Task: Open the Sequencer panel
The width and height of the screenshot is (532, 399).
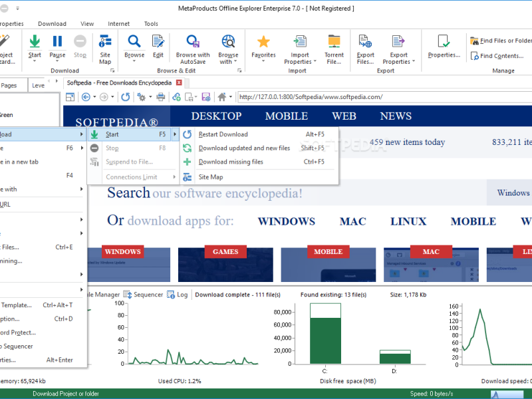Action: pyautogui.click(x=143, y=295)
